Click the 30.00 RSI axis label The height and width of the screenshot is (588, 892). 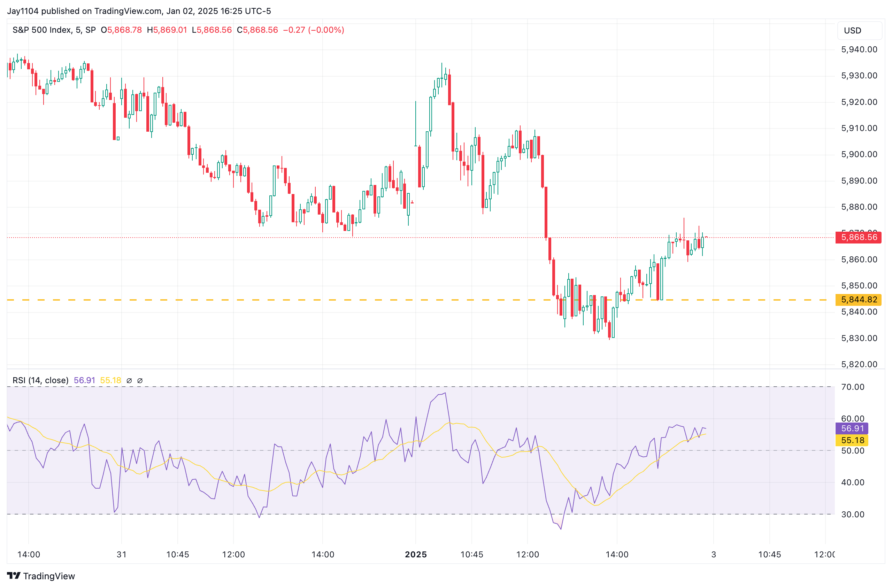click(x=853, y=514)
